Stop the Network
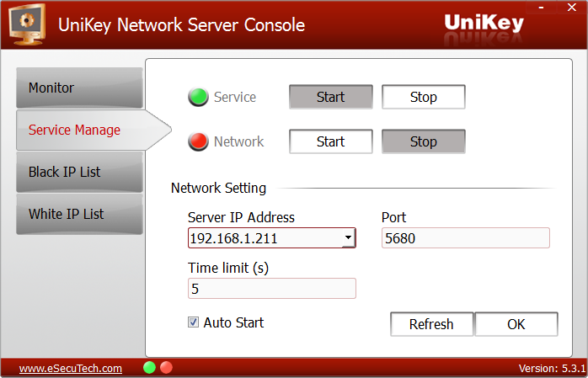Image resolution: width=588 pixels, height=378 pixels. 424,141
